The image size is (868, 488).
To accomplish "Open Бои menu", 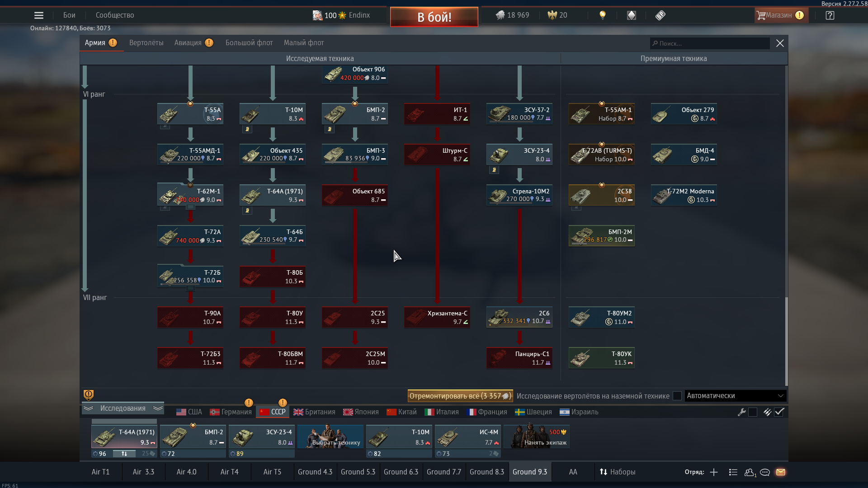I will [69, 15].
